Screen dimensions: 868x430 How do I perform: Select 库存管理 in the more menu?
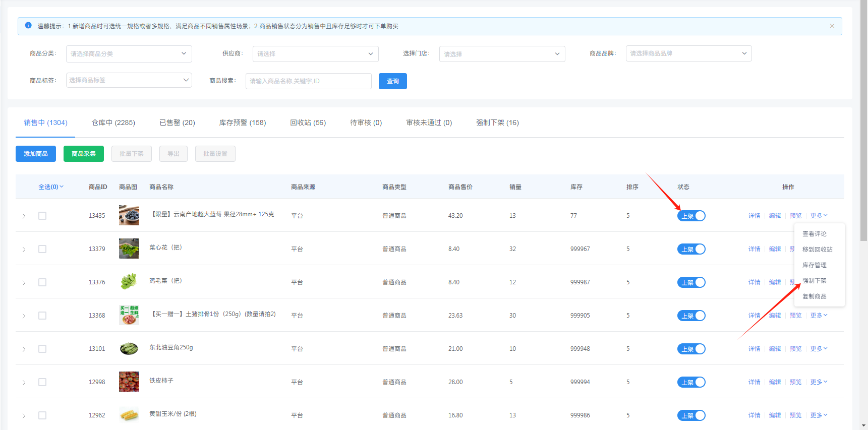click(x=815, y=265)
